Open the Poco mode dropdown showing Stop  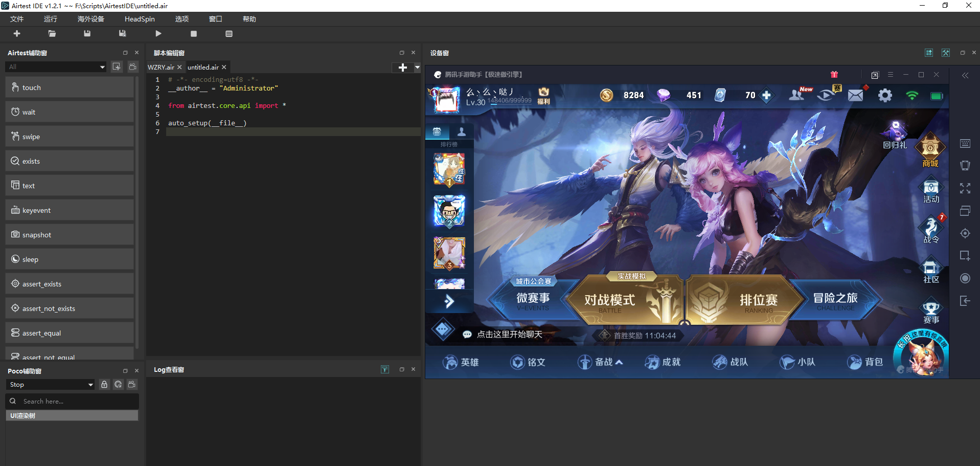pos(51,385)
